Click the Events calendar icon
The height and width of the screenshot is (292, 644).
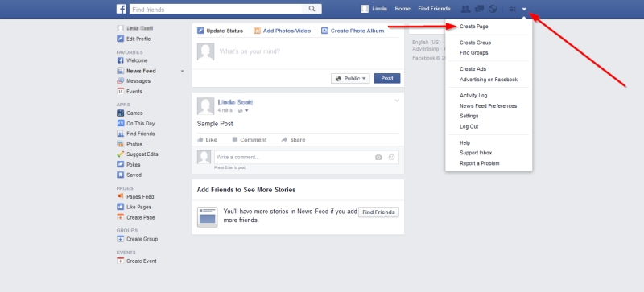[120, 91]
